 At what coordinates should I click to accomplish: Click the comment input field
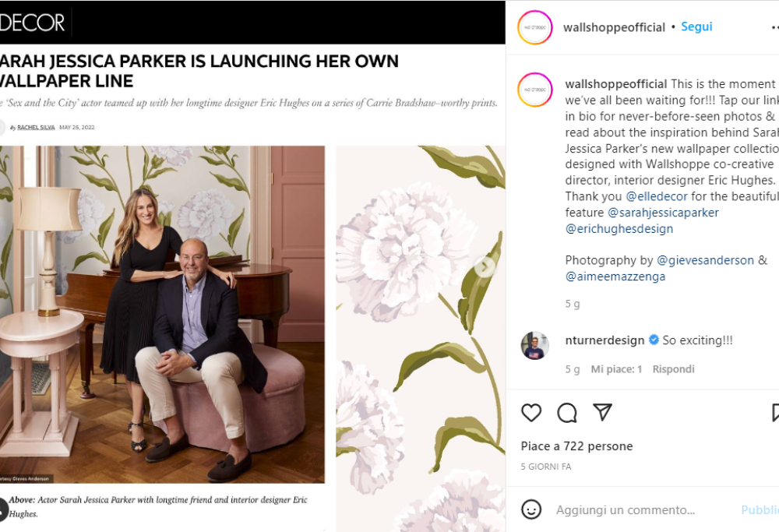[x=639, y=510]
